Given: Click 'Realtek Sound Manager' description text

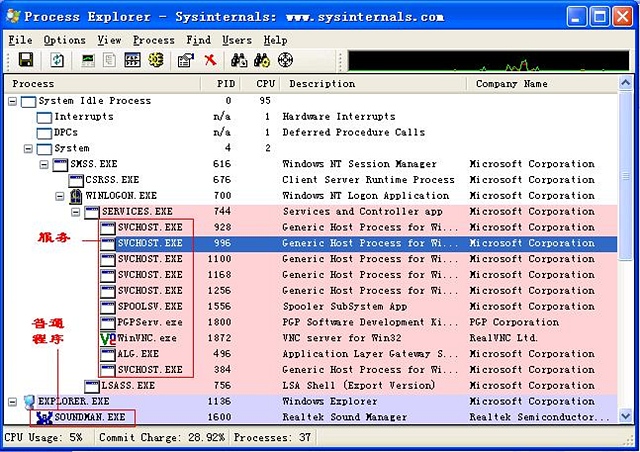Looking at the screenshot, I should point(344,417).
